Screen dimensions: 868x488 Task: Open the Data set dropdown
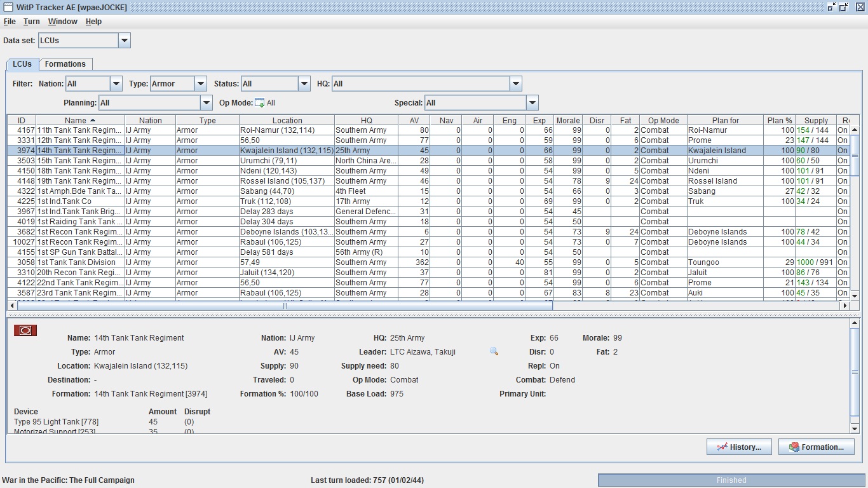click(125, 41)
